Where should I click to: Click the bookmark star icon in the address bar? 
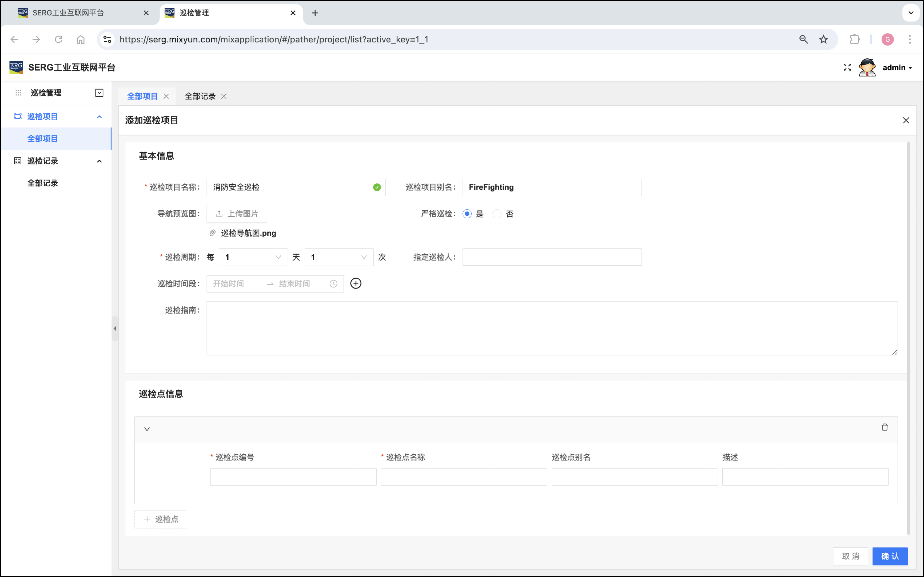(x=824, y=39)
